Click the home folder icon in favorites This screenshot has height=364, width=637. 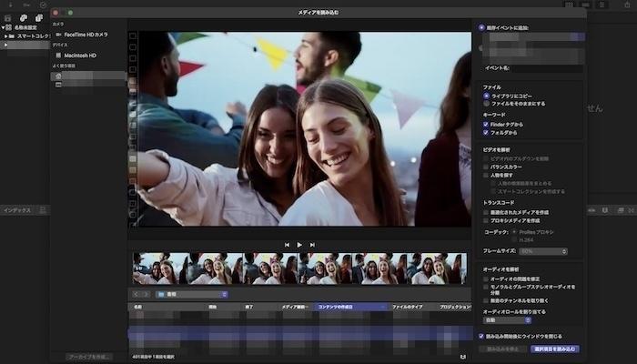[x=58, y=76]
